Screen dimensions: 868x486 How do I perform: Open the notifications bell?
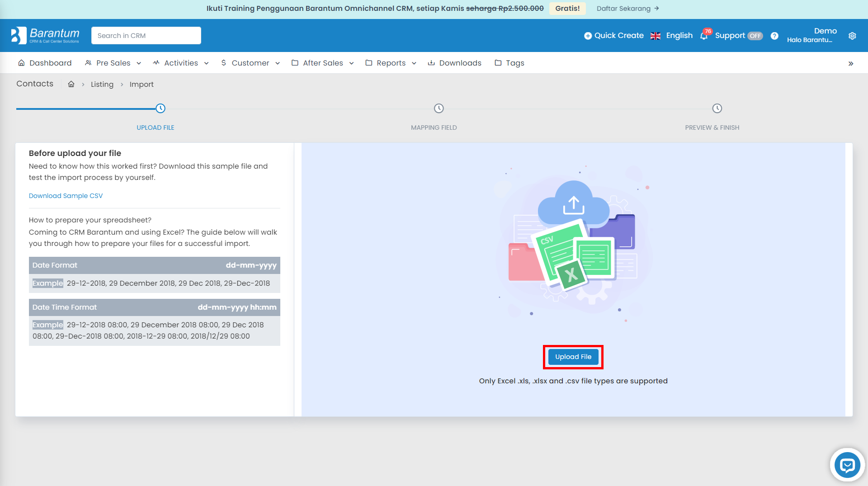(704, 36)
